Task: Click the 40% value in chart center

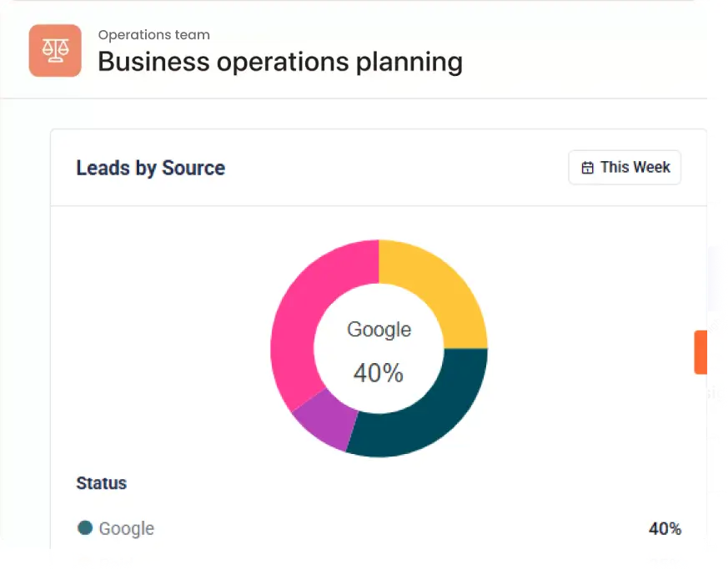Action: 379,373
